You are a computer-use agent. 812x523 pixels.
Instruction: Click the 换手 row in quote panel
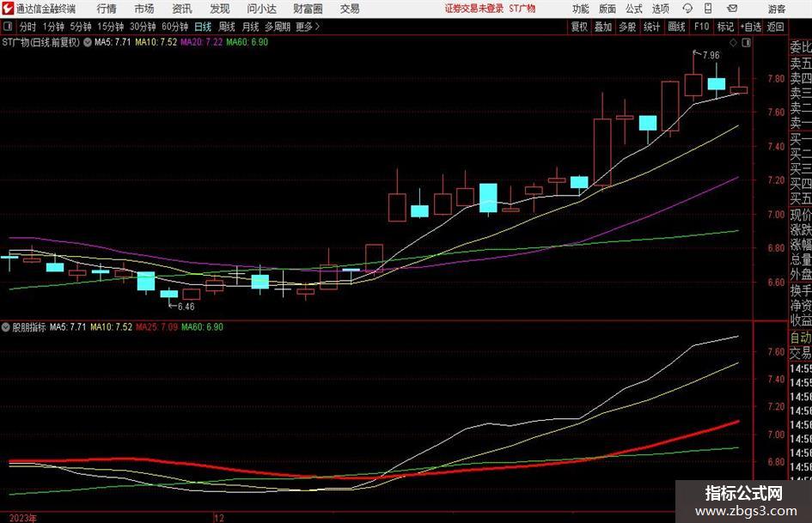[x=801, y=290]
